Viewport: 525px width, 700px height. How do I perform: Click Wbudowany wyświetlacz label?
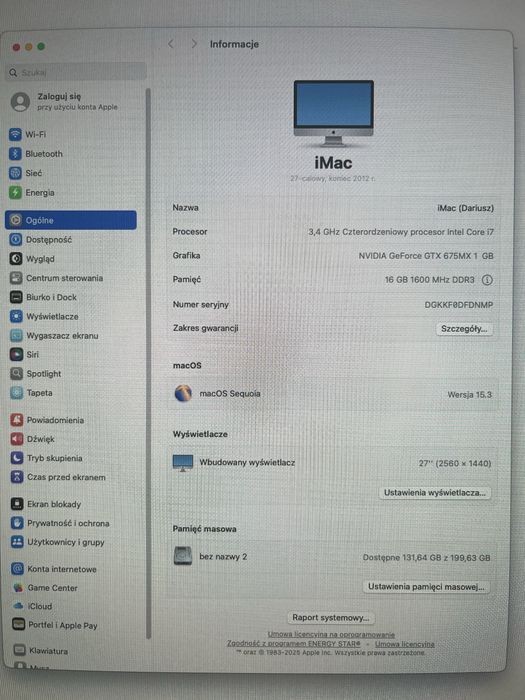point(247,462)
